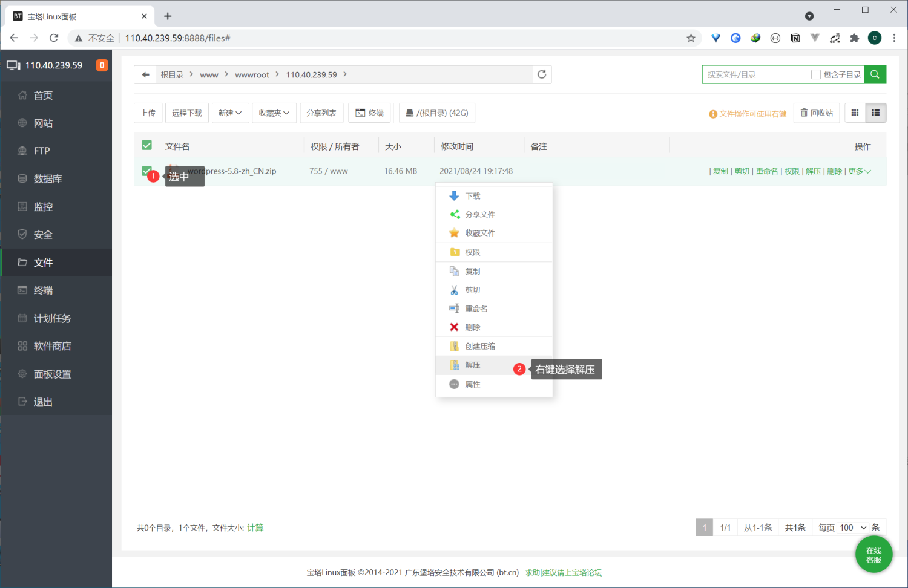Viewport: 908px width, 588px height.
Task: Click the 远程下载 button
Action: coord(187,113)
